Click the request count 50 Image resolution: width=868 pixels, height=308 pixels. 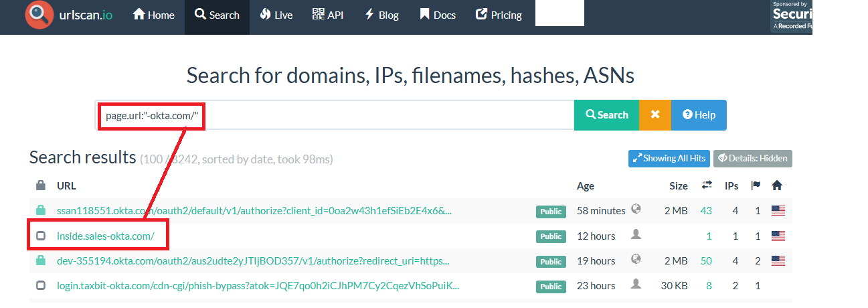(x=706, y=260)
